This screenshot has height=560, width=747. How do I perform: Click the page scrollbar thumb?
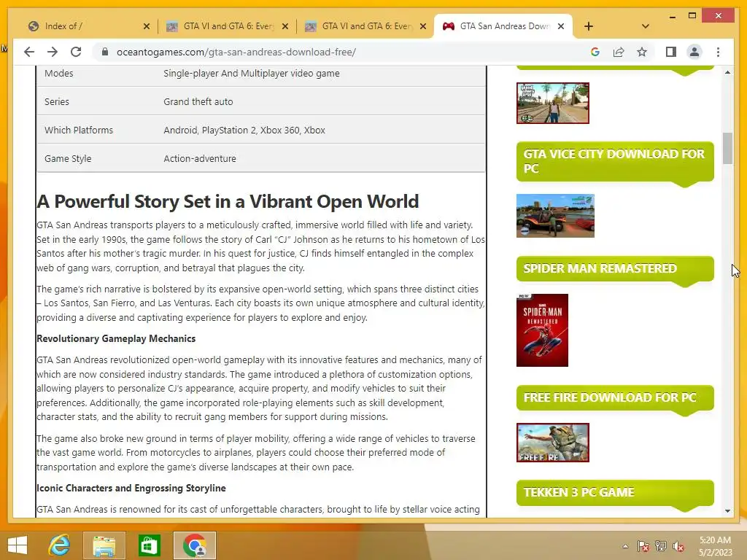(x=727, y=148)
